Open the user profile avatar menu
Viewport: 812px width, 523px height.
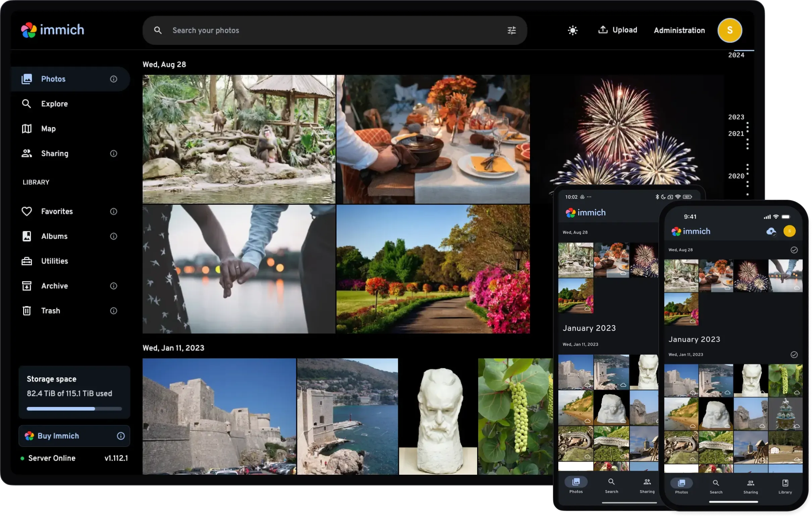[x=730, y=30]
